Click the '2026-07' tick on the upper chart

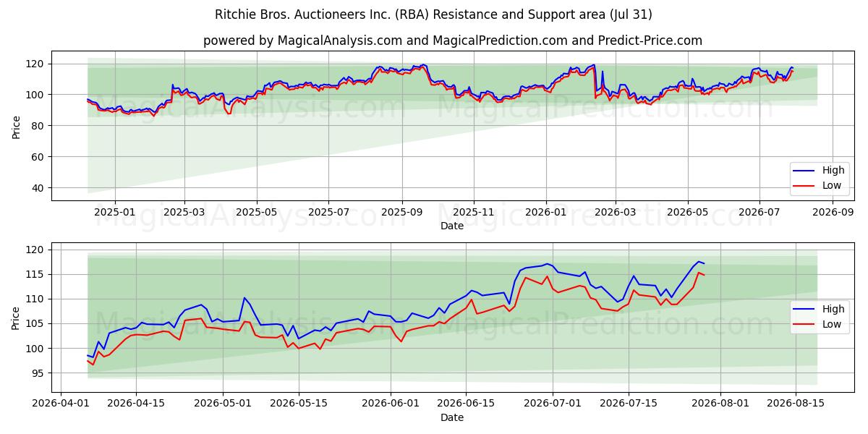pyautogui.click(x=759, y=212)
